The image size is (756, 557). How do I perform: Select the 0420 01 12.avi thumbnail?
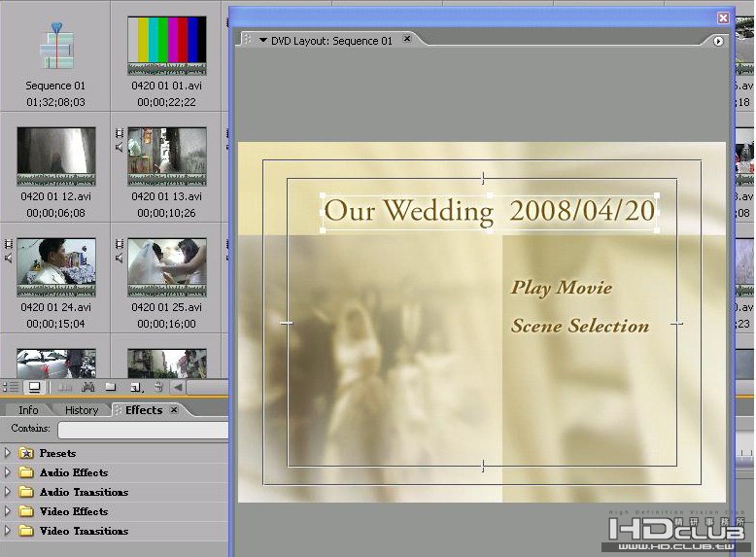tap(56, 157)
